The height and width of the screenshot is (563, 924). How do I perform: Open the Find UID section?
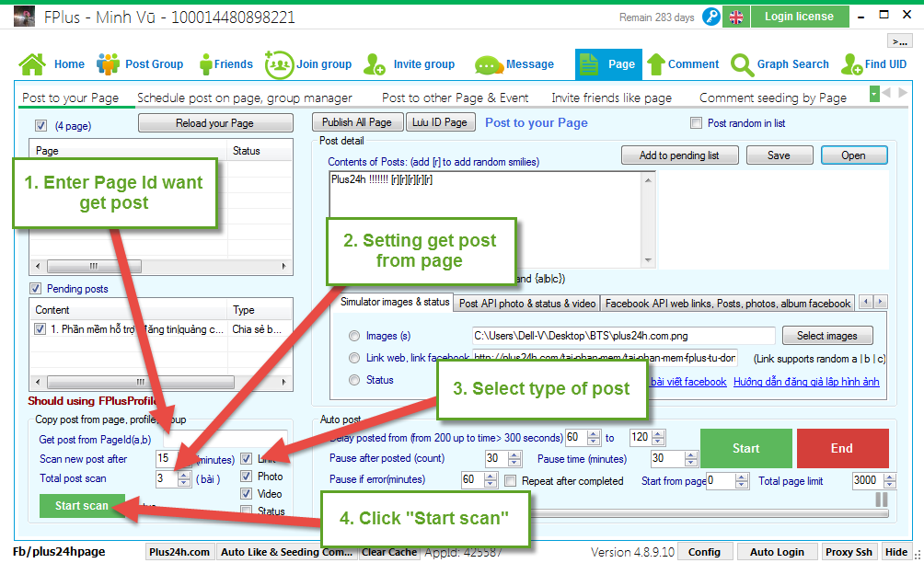pos(874,64)
